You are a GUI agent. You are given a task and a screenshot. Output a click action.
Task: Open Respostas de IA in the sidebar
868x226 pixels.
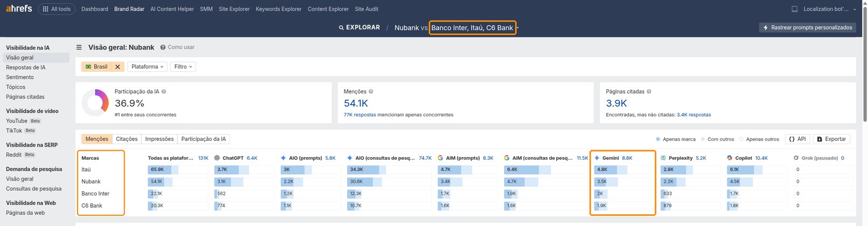[26, 67]
